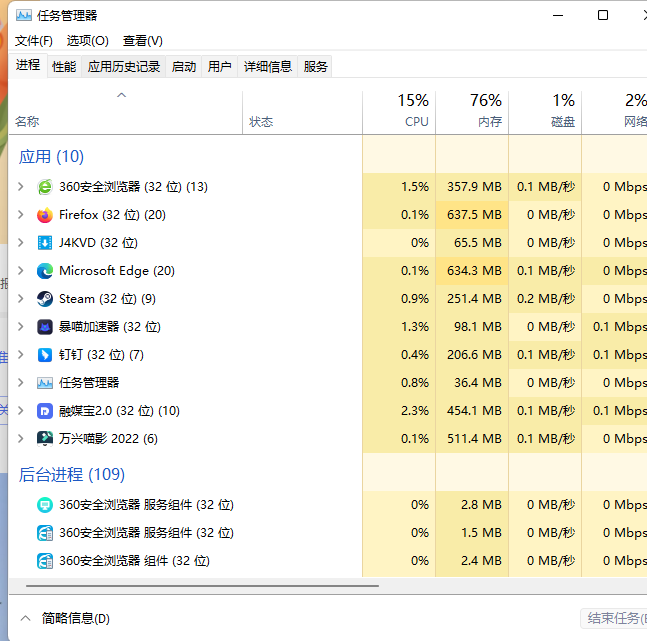Expand the 暴喵加速器 (32 位) process
The width and height of the screenshot is (647, 641).
click(x=21, y=327)
